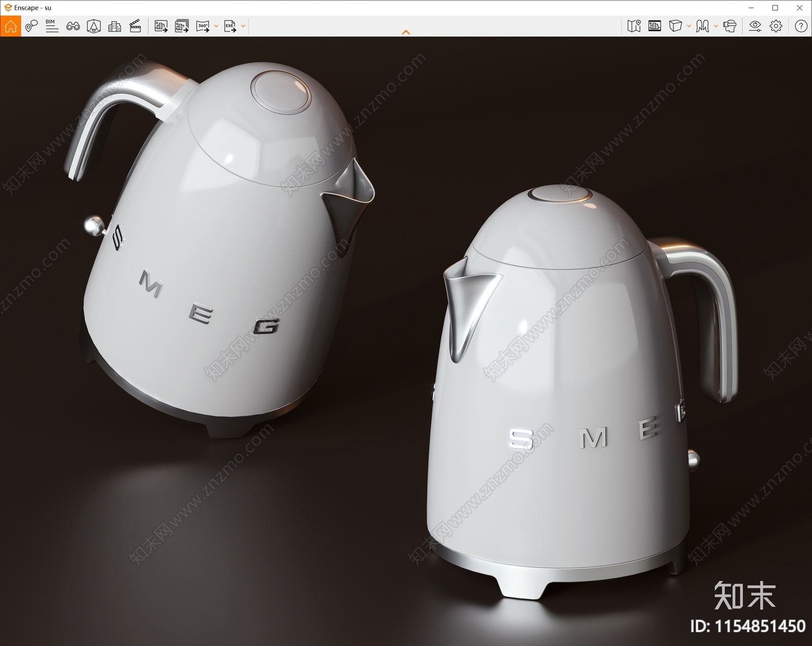Expand the projection mode dropdown arrow
Image resolution: width=812 pixels, height=646 pixels.
click(x=689, y=26)
